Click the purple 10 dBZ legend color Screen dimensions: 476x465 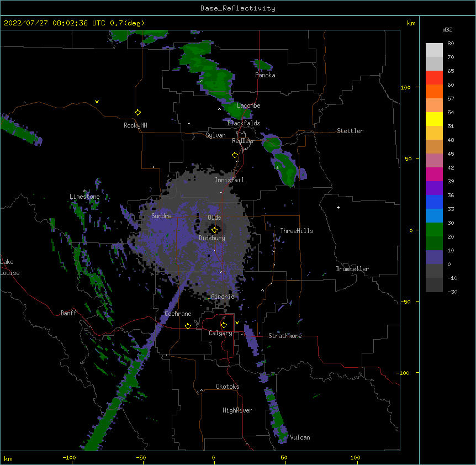tap(434, 257)
